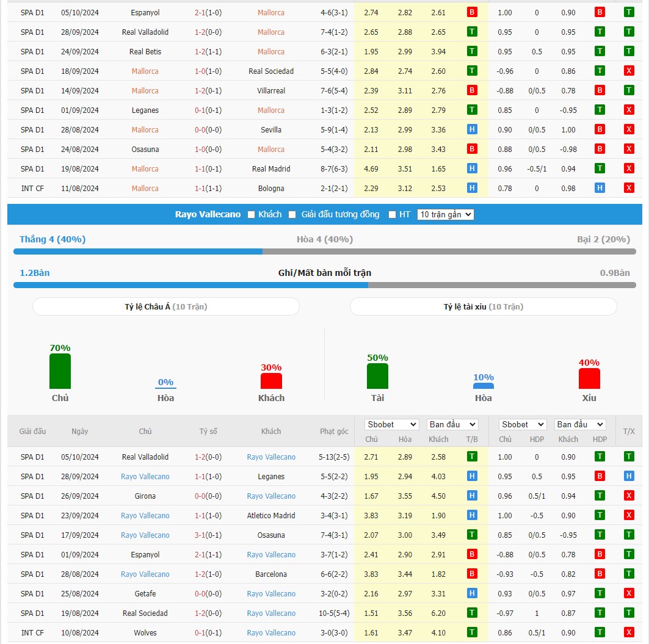Click red X badge in Mallorca vs Bologna row
This screenshot has height=644, width=649.
point(629,188)
